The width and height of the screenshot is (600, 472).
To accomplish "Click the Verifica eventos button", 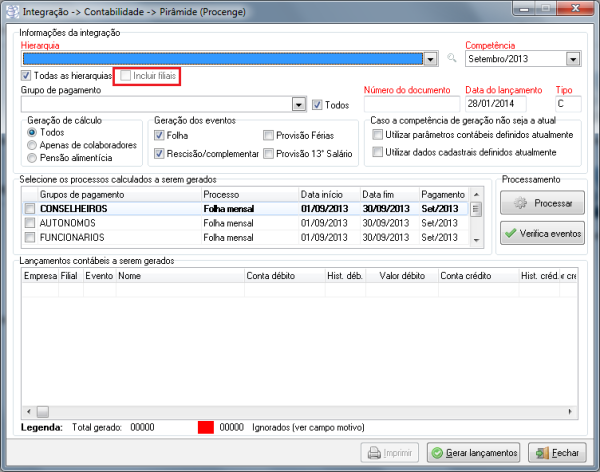I will click(x=541, y=233).
